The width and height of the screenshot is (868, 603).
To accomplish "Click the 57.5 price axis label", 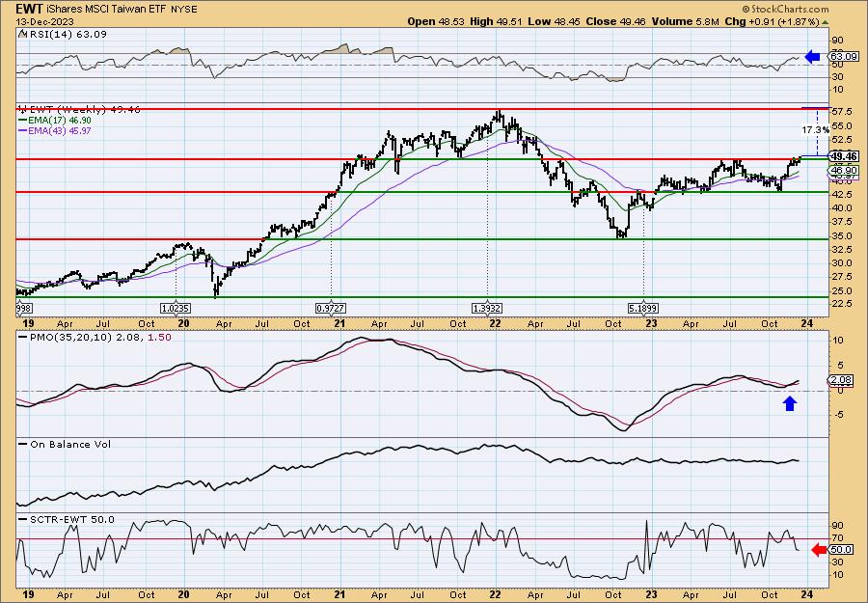I will pos(841,112).
